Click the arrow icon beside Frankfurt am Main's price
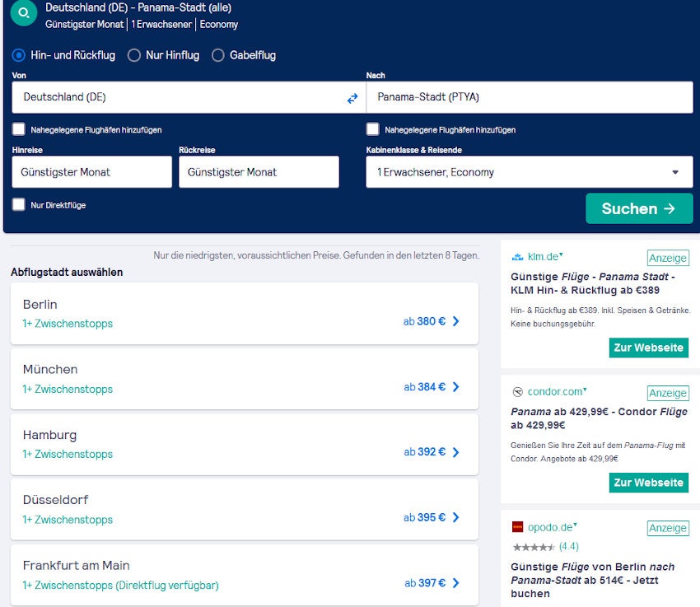This screenshot has height=607, width=700. coord(456,582)
